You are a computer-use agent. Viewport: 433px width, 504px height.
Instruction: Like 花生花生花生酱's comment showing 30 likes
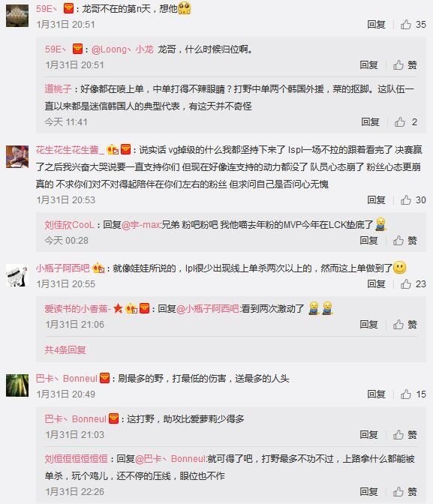[413, 200]
